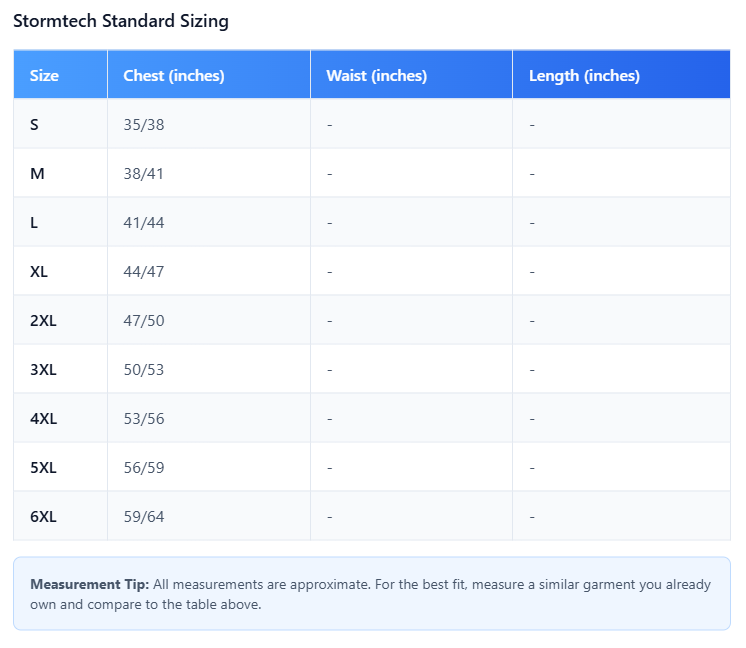Click the Length dash in the M row
The width and height of the screenshot is (746, 648).
532,174
